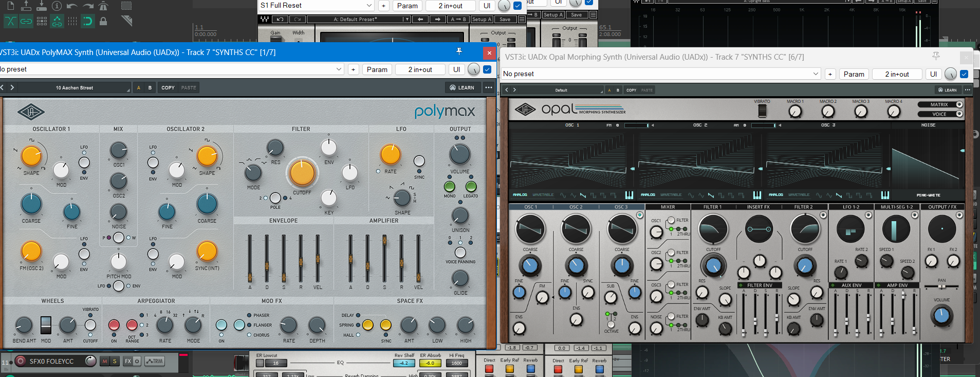The image size is (980, 377).
Task: Toggle the locking padlock icon
Action: tap(103, 21)
